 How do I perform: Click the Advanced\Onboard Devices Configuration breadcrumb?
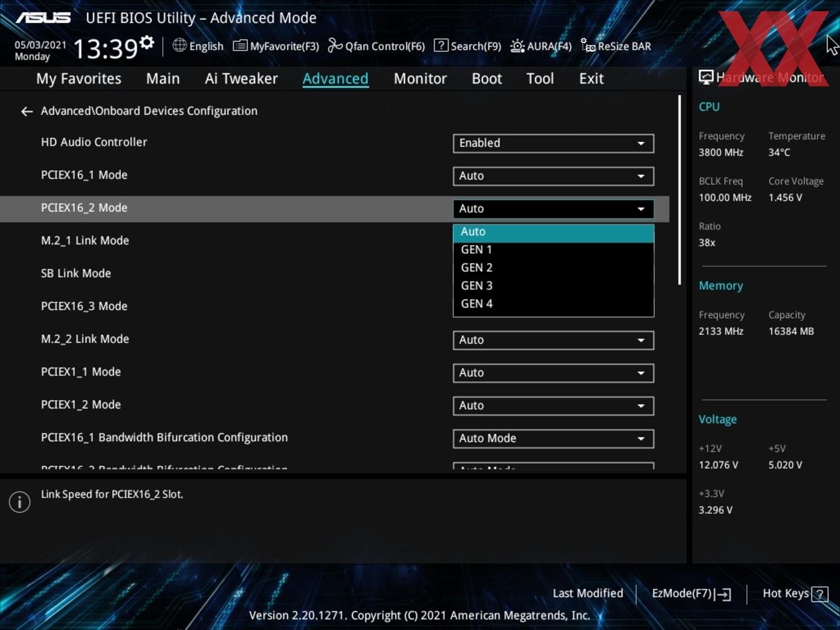click(149, 111)
